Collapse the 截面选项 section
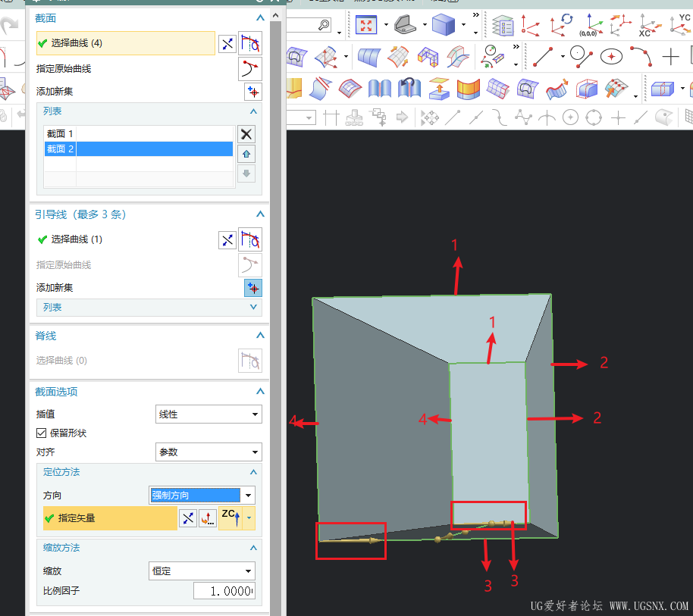The image size is (693, 616). coord(260,391)
